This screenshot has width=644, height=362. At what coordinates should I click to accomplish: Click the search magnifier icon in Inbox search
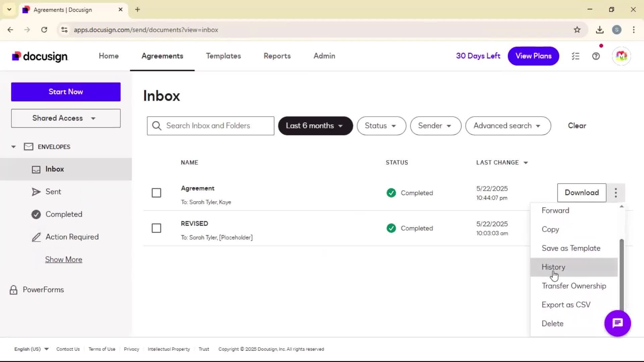click(x=157, y=126)
